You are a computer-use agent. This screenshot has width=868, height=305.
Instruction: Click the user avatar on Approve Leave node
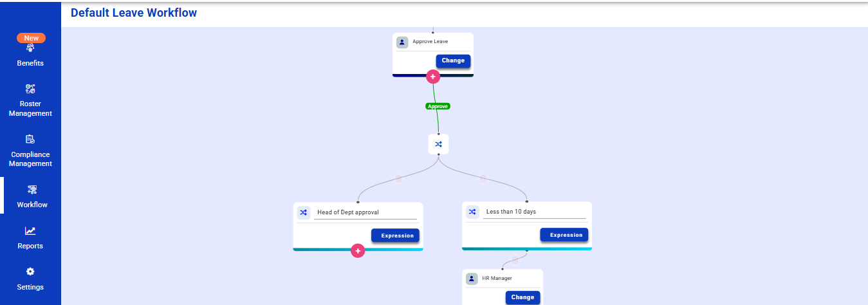(402, 42)
